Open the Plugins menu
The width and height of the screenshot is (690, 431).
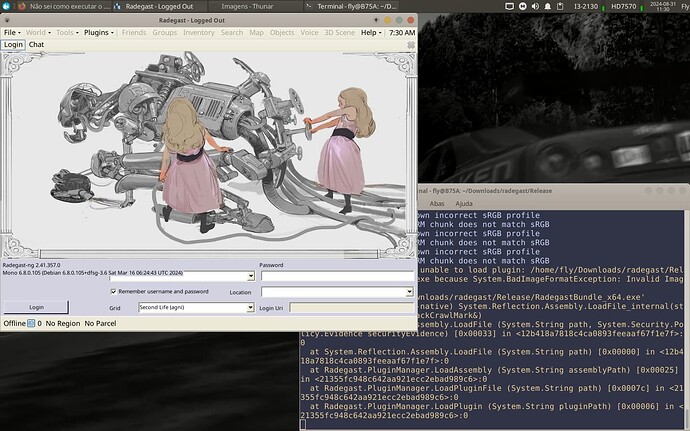(99, 33)
